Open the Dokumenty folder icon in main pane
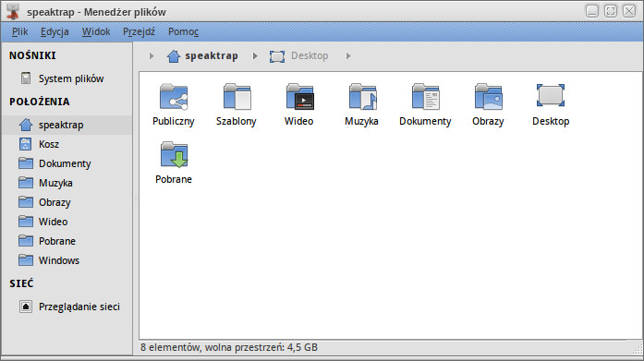This screenshot has height=361, width=644. (425, 97)
